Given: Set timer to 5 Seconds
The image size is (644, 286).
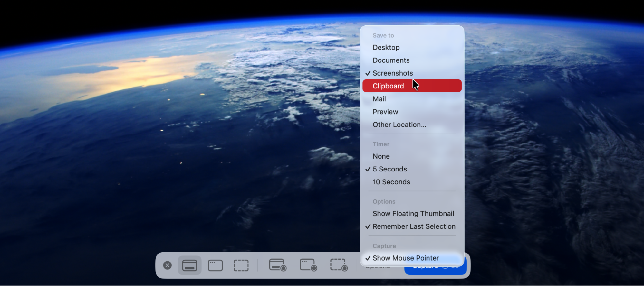Looking at the screenshot, I should [412, 169].
